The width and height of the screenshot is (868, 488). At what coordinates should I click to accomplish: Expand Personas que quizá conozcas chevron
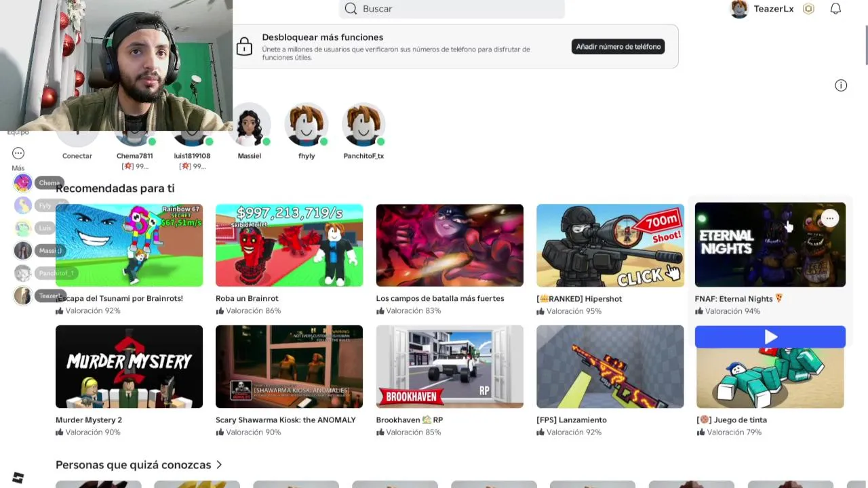coord(219,465)
